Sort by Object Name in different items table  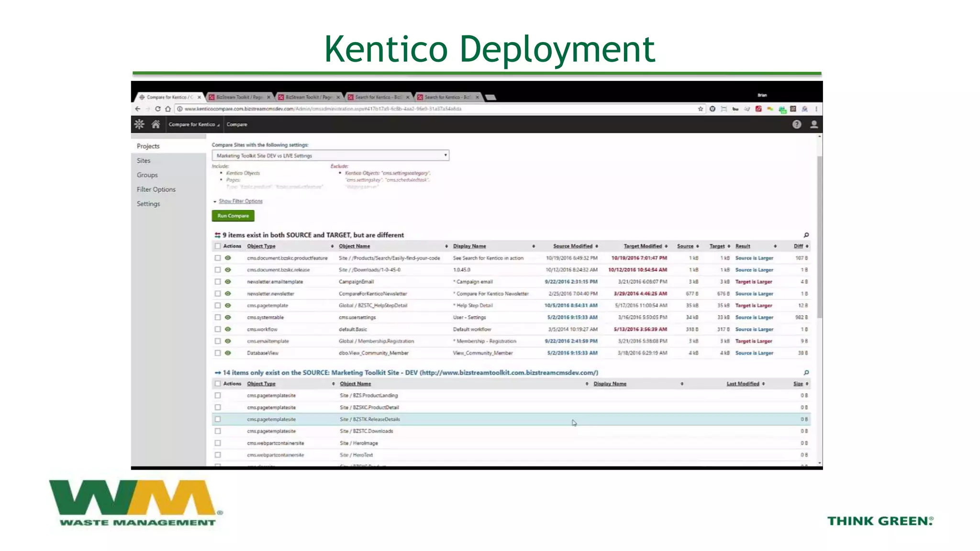[355, 246]
